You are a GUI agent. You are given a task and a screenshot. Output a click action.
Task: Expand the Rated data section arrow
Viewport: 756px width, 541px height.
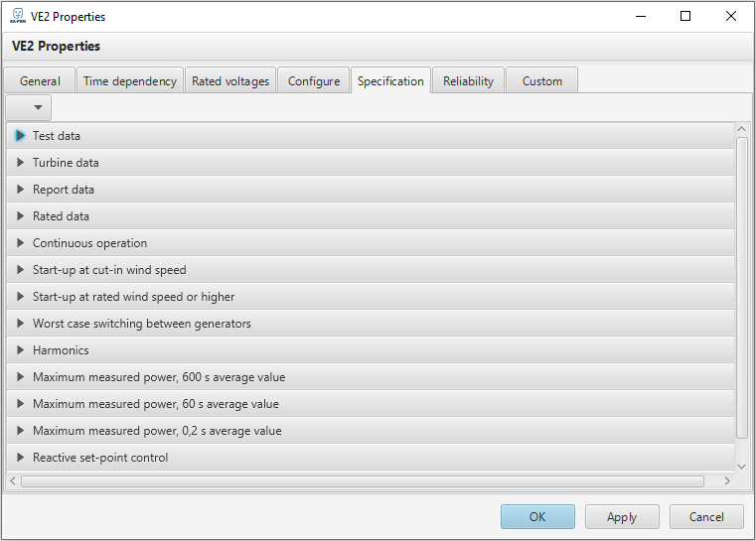20,216
